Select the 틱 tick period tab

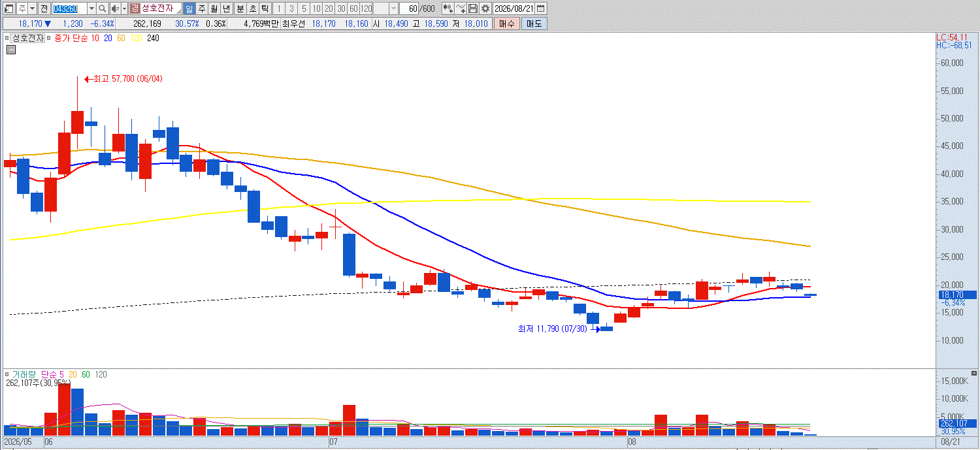tap(264, 8)
